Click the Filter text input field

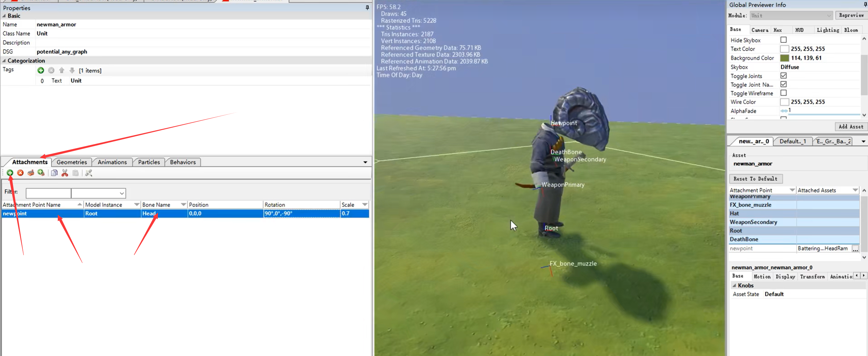[48, 193]
